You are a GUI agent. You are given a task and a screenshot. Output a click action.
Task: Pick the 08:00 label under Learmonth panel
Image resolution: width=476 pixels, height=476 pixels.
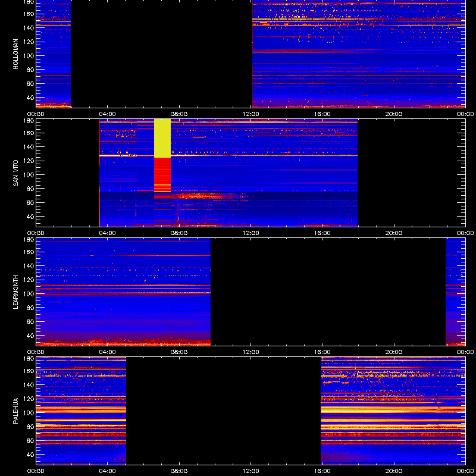[x=179, y=352]
